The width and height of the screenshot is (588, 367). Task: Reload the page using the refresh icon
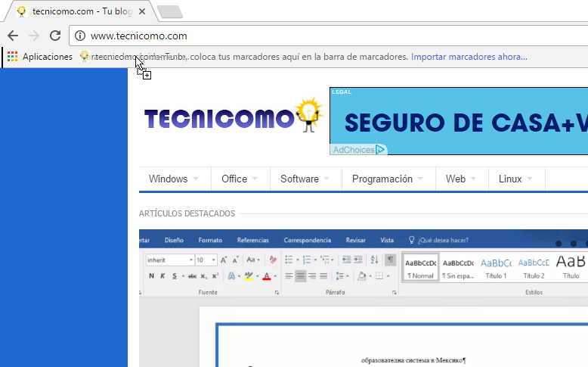coord(55,36)
